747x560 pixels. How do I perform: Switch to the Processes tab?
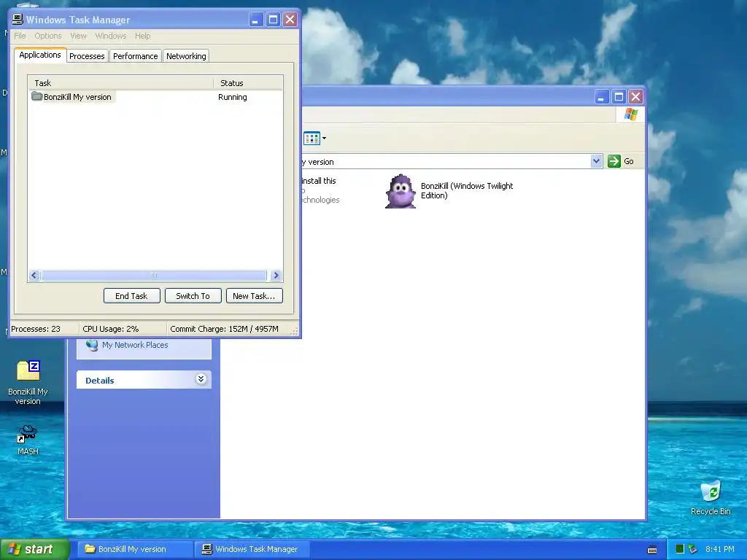pos(87,56)
